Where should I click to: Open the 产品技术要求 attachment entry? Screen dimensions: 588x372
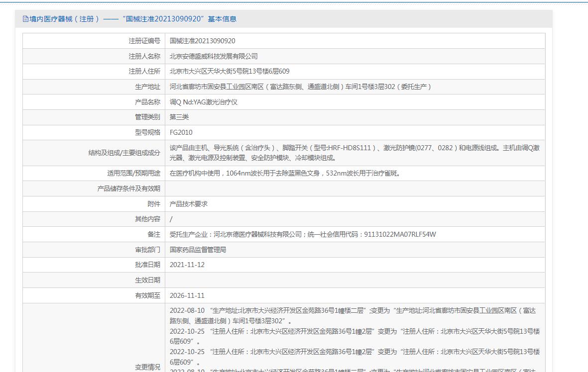188,204
